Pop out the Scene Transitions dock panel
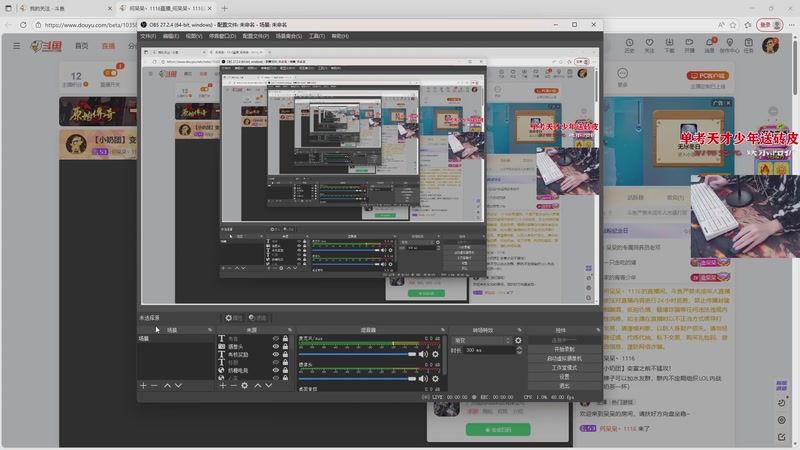The height and width of the screenshot is (450, 800). (519, 330)
